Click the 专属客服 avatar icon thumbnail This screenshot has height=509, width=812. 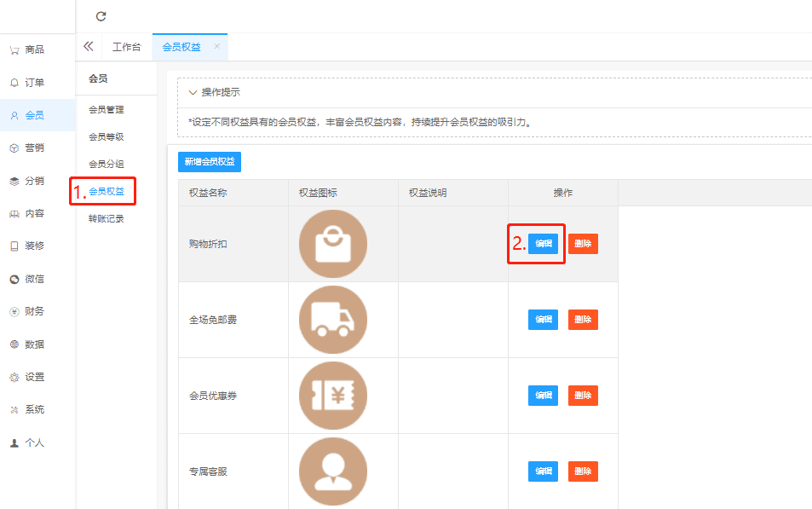pyautogui.click(x=333, y=471)
